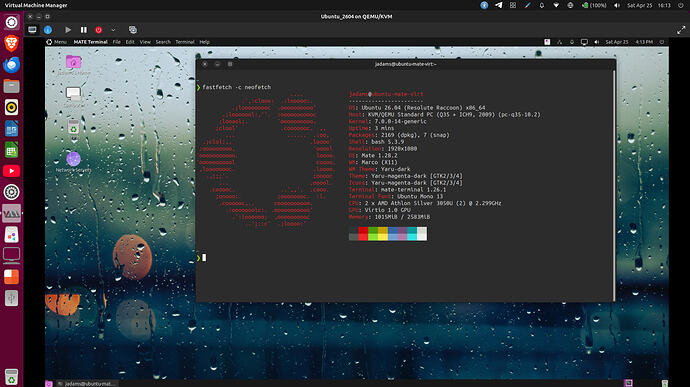Pause the virtual machine
The image size is (690, 387).
point(84,30)
